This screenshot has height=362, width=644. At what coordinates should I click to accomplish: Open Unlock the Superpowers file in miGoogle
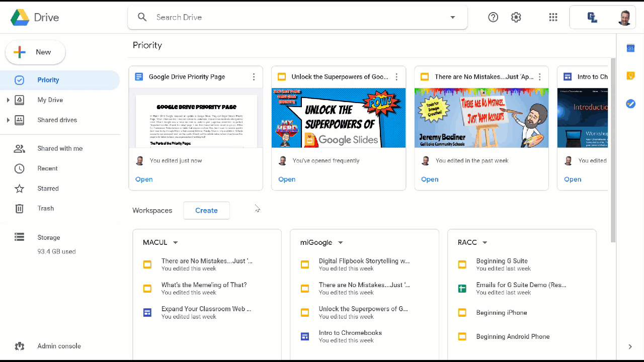[364, 313]
